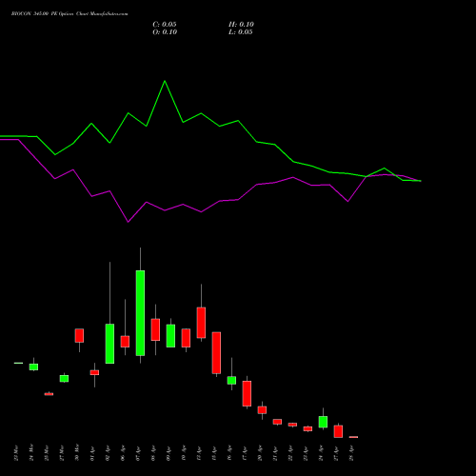Select the close value C: 0.05
The image size is (476, 476).
165,25
